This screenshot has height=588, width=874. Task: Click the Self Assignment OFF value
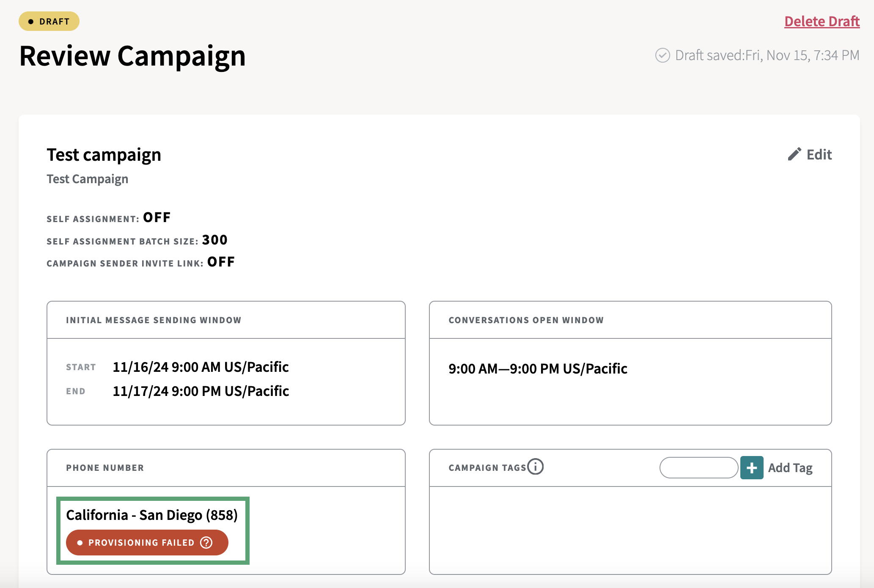click(x=157, y=217)
